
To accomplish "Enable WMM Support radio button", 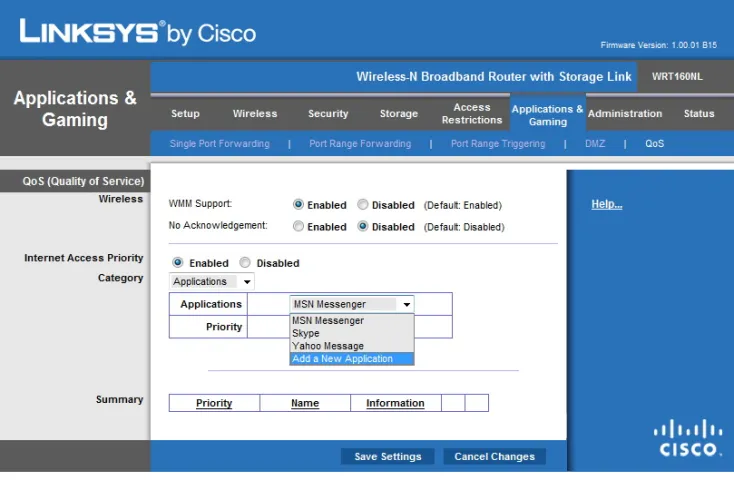I will coord(298,205).
